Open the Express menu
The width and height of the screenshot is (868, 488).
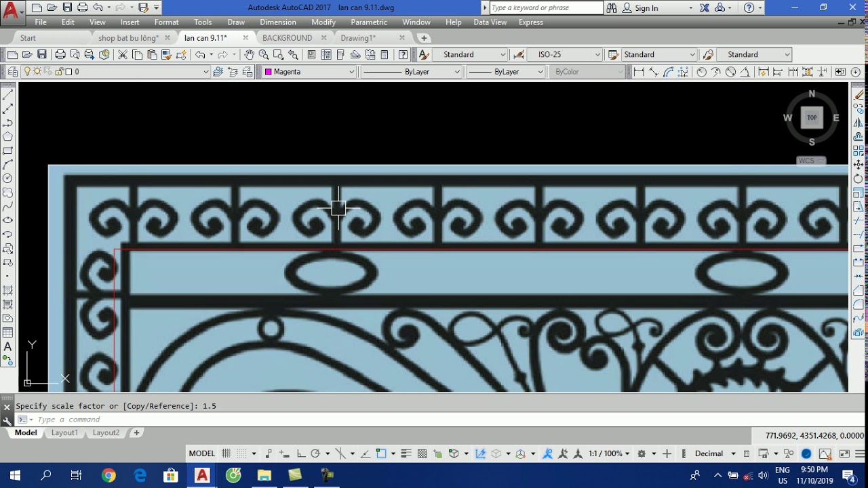(530, 22)
